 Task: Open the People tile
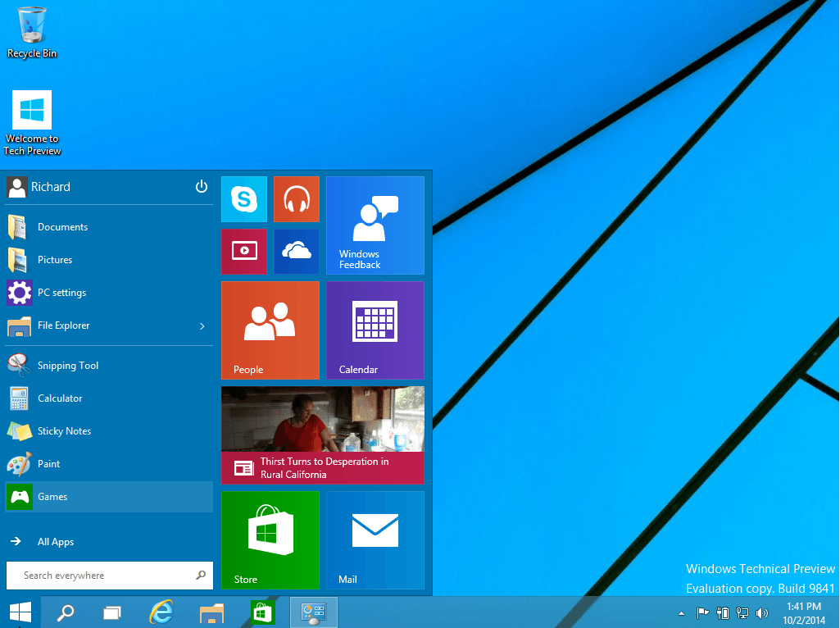(x=270, y=330)
